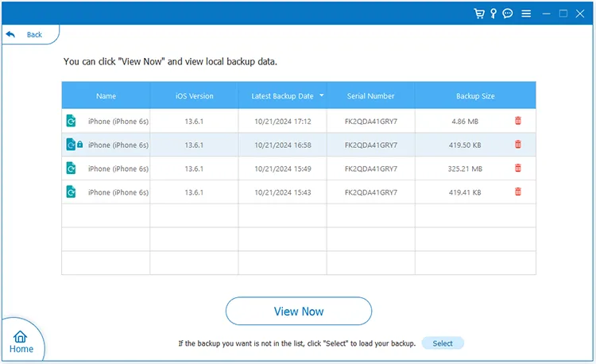Image resolution: width=596 pixels, height=364 pixels.
Task: Click iOS version 13.6.1 in 15:43 row
Action: [194, 192]
